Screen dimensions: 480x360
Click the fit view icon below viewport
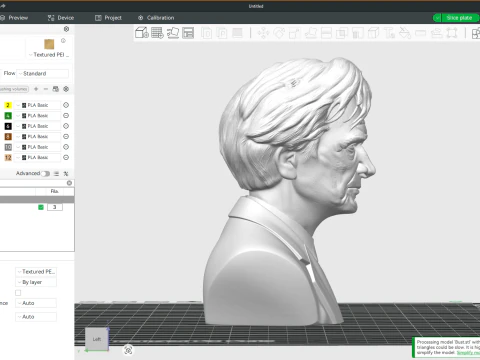[x=128, y=350]
